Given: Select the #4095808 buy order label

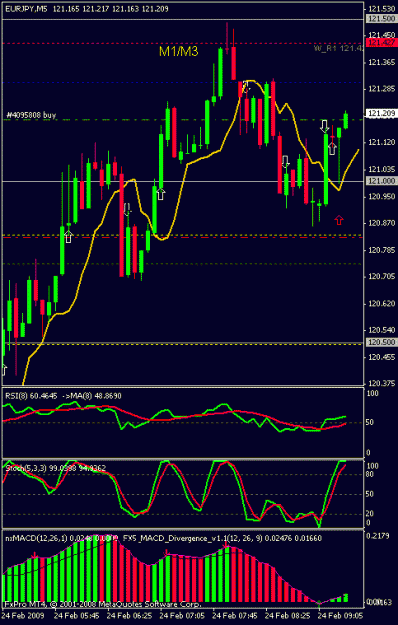Looking at the screenshot, I should [31, 115].
